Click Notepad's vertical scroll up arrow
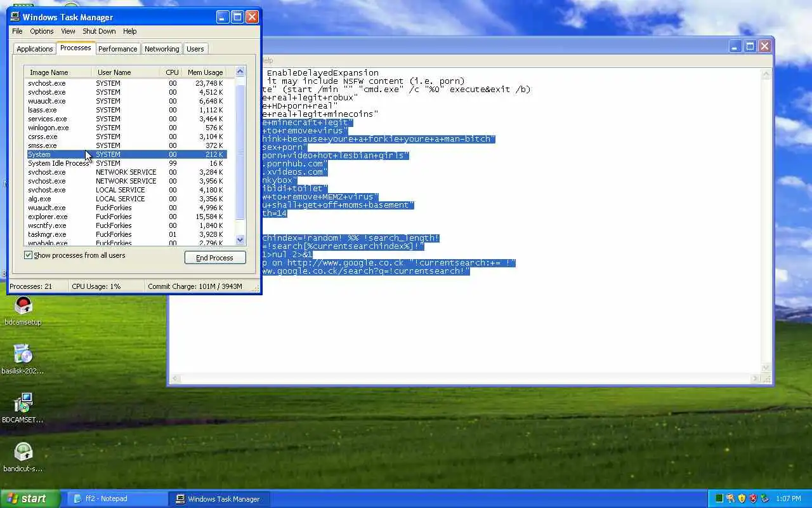Screen dimensions: 812x508 point(765,74)
